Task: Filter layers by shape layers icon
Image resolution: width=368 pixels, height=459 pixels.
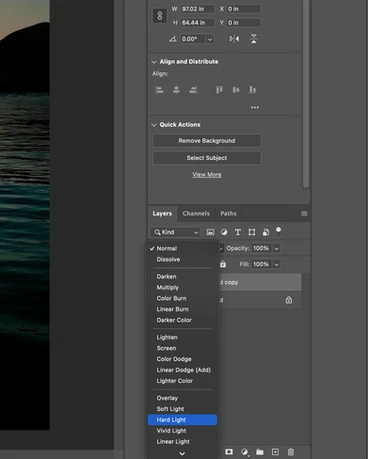Action: (x=252, y=232)
